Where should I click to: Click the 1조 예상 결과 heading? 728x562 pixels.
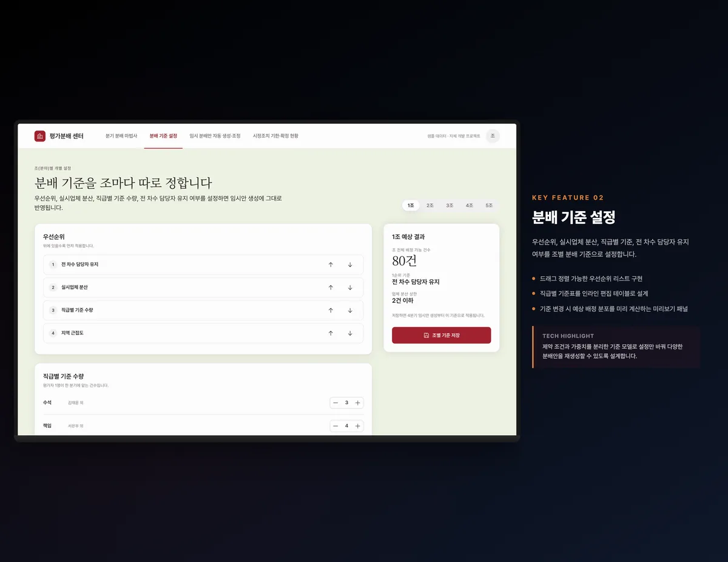[408, 237]
